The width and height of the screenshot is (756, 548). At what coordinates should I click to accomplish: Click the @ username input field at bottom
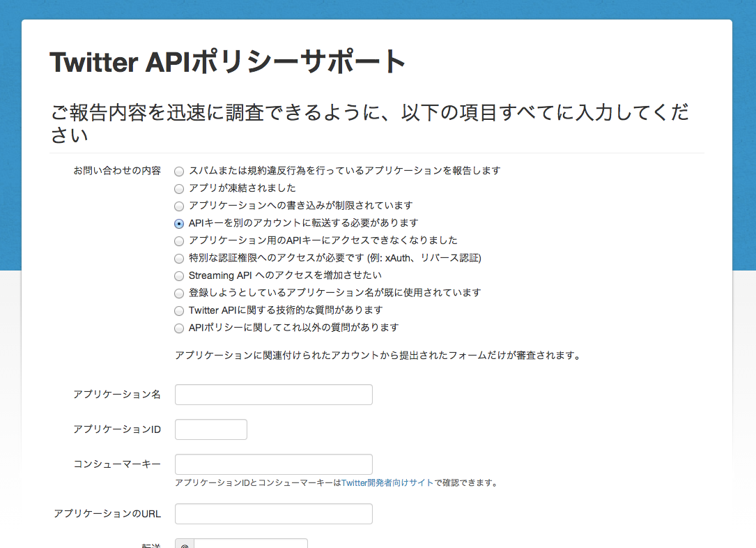(x=250, y=544)
